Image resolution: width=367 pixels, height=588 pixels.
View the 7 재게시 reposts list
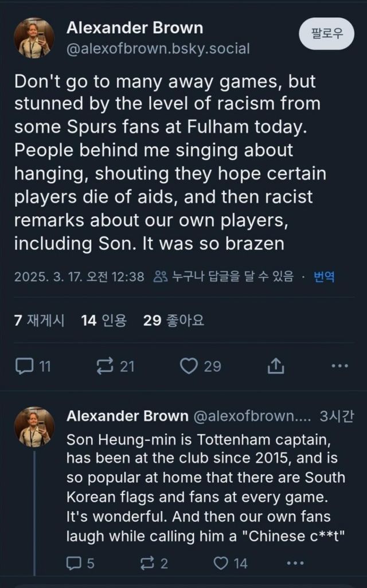pos(39,320)
